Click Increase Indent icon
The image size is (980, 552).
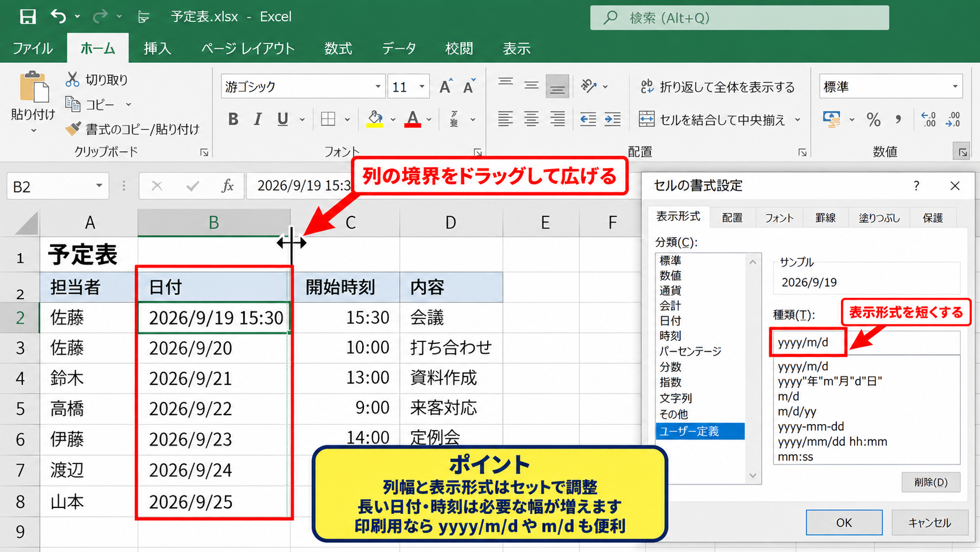612,119
